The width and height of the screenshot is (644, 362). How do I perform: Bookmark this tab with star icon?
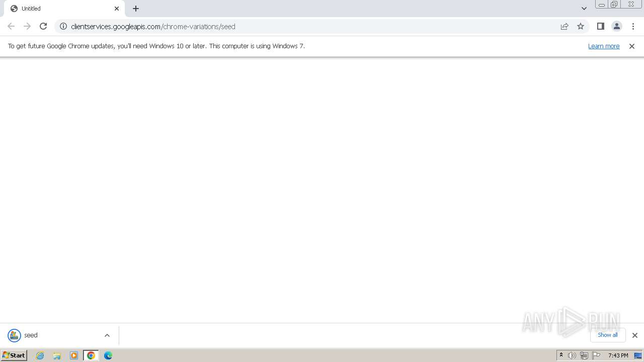click(x=581, y=26)
